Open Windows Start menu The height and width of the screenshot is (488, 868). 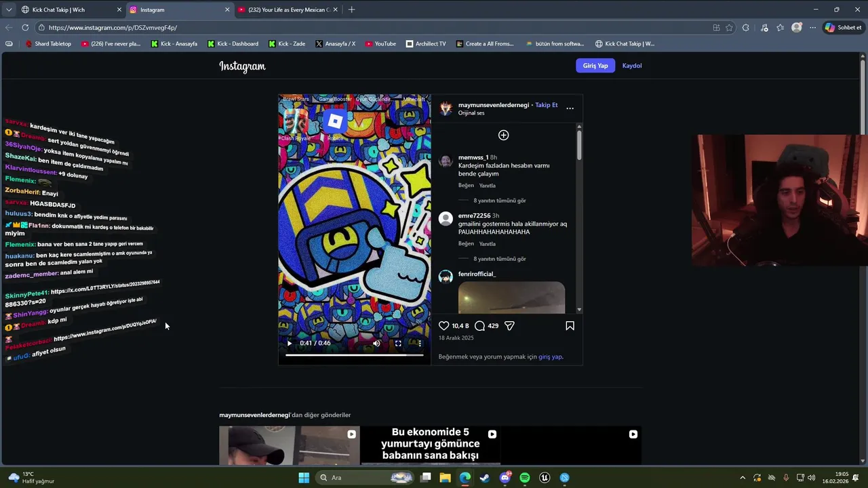click(304, 478)
